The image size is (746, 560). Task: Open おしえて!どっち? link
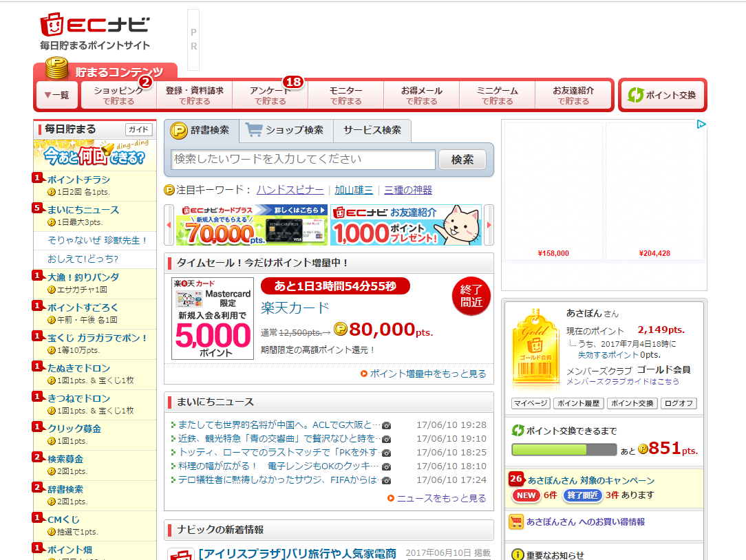coord(83,259)
